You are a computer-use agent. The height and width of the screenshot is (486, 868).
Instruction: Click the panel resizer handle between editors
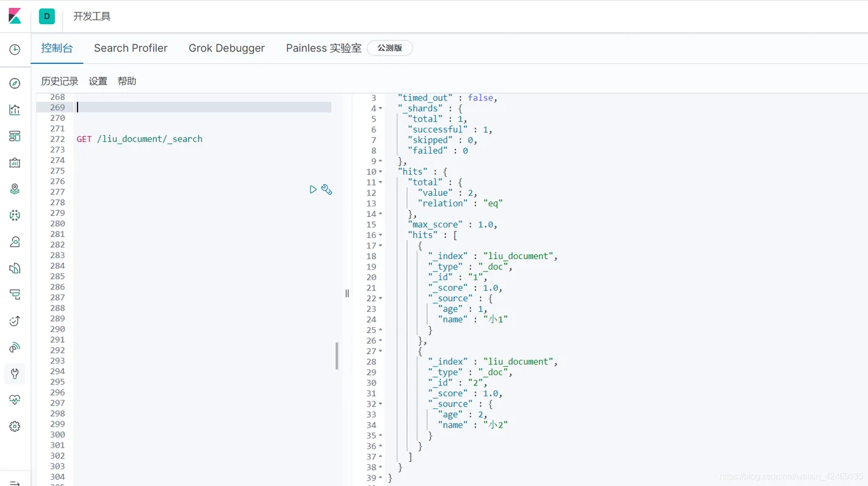click(x=347, y=293)
